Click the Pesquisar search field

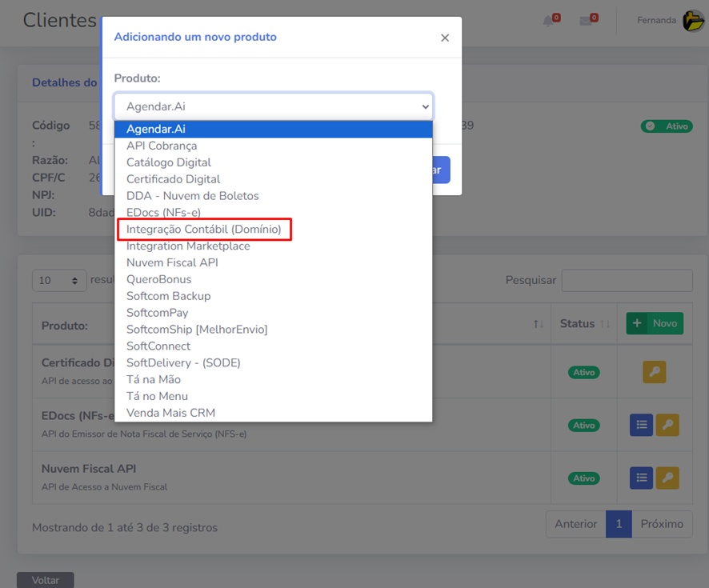coord(627,281)
